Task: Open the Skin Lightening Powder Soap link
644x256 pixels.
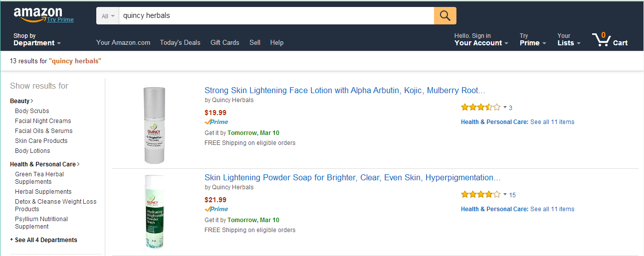Action: point(353,178)
